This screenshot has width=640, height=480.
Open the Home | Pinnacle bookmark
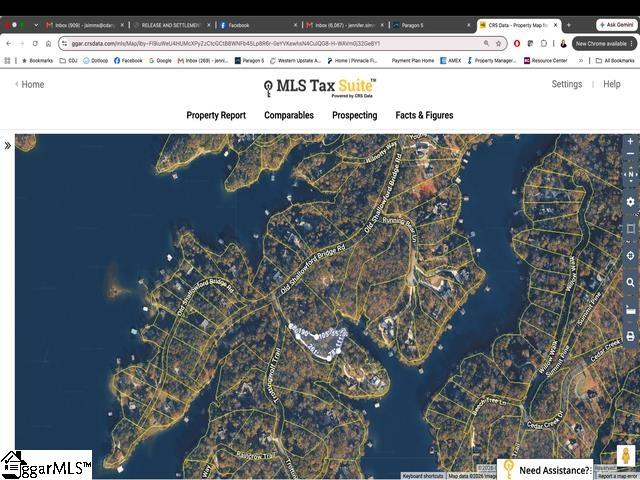pyautogui.click(x=352, y=60)
